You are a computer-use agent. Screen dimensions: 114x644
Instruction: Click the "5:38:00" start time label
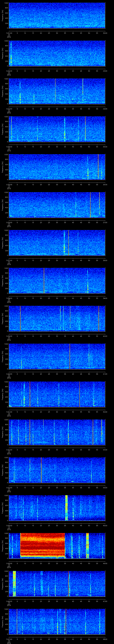(x=9, y=298)
